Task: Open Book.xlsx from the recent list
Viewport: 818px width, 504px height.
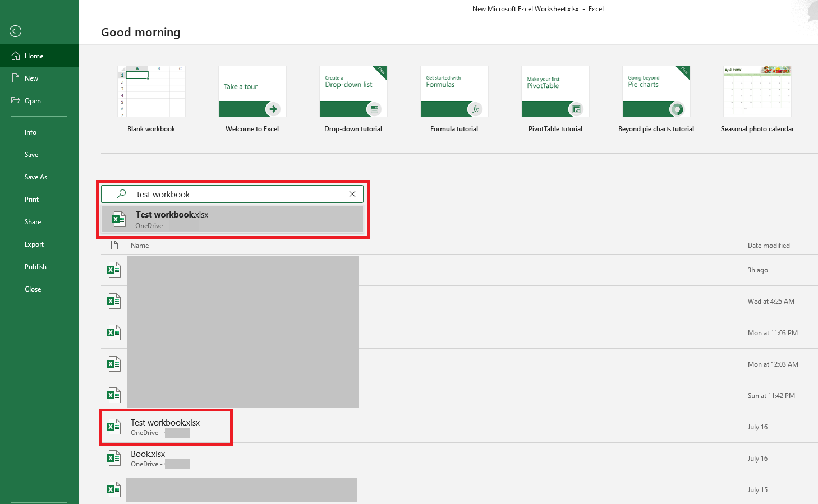Action: pyautogui.click(x=148, y=454)
